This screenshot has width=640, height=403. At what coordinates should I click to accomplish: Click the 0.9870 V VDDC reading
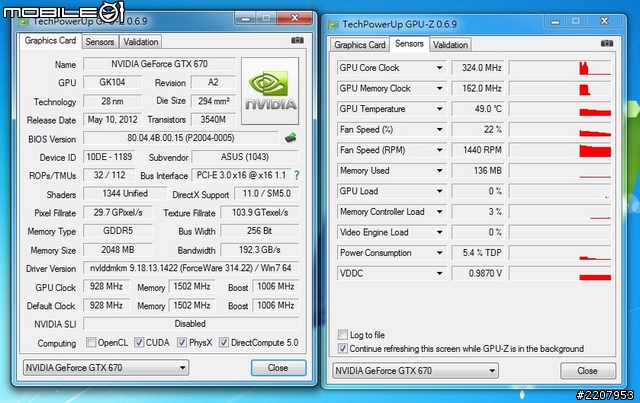point(478,273)
